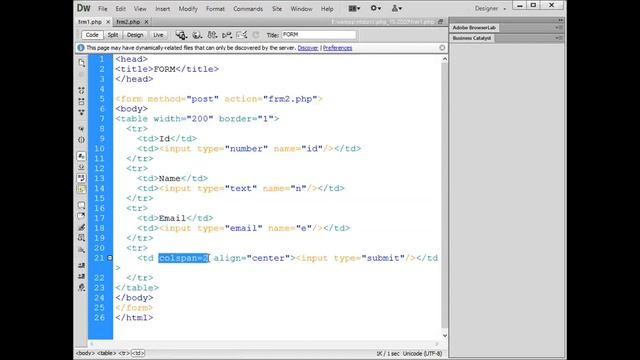Click Move or Convert CSS icon

click(x=82, y=249)
